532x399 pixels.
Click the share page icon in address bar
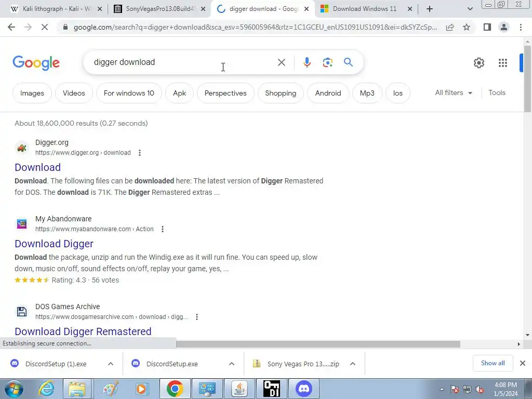[x=450, y=27]
